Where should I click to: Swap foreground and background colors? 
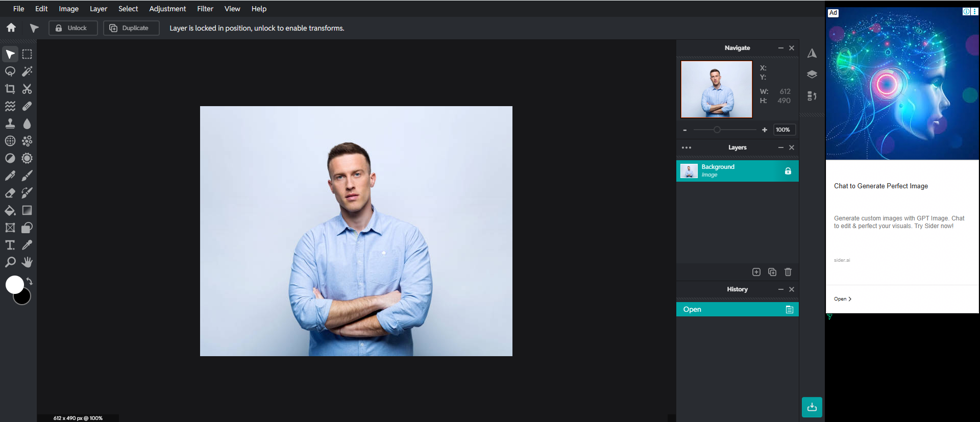pos(30,281)
